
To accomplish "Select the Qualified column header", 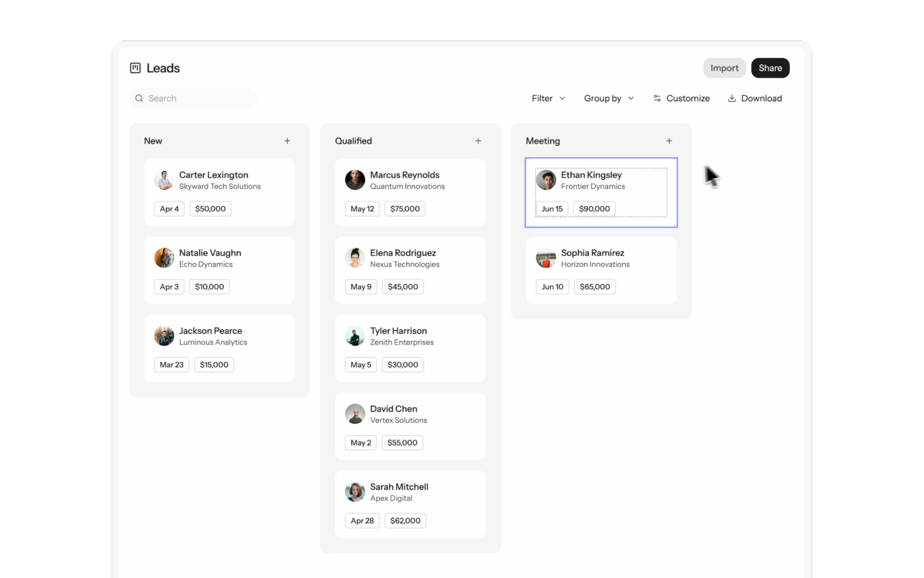I will (x=353, y=141).
